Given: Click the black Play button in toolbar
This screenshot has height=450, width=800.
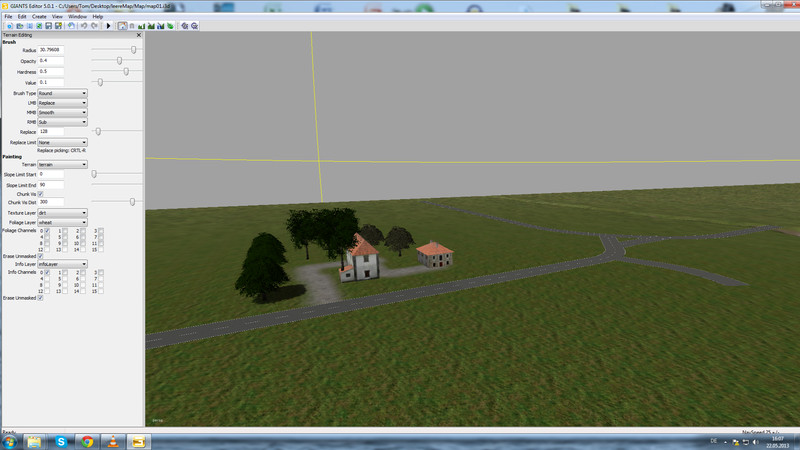Looking at the screenshot, I should click(x=108, y=26).
